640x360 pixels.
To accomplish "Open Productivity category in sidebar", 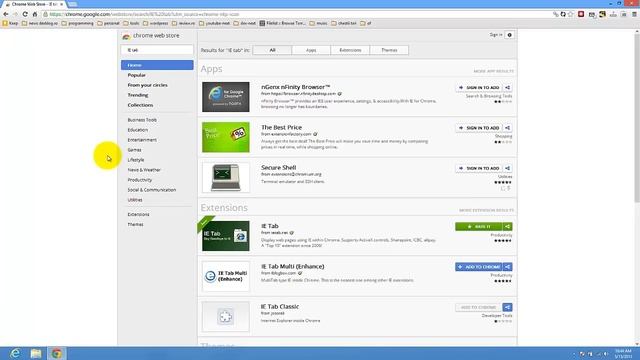I will (140, 180).
